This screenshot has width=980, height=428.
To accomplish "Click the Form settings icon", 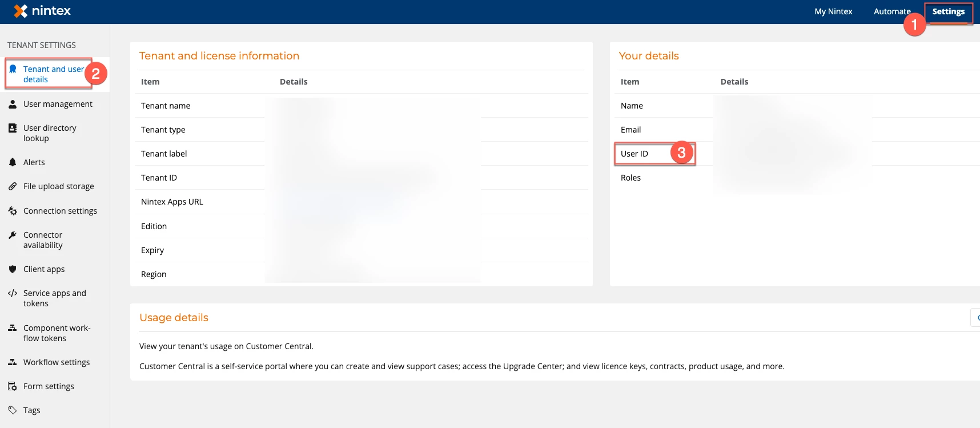I will click(x=13, y=386).
